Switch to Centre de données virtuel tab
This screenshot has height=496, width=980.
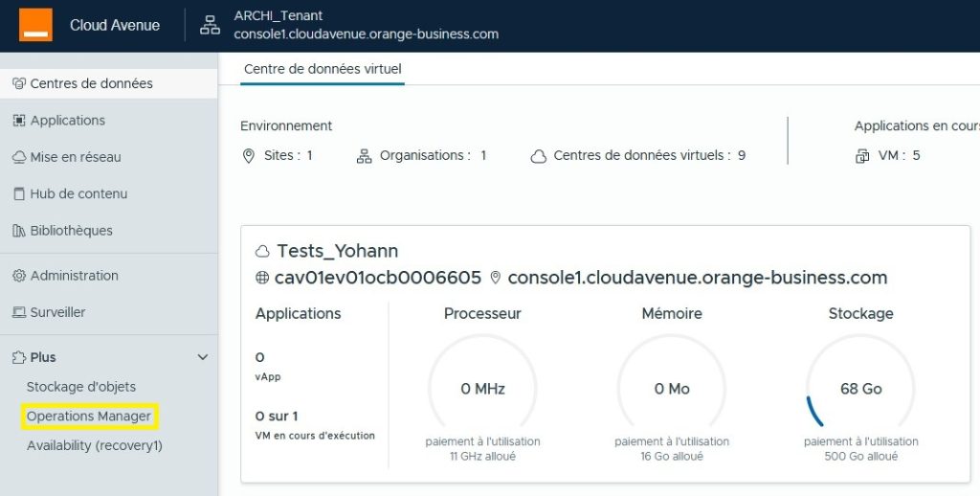tap(323, 69)
